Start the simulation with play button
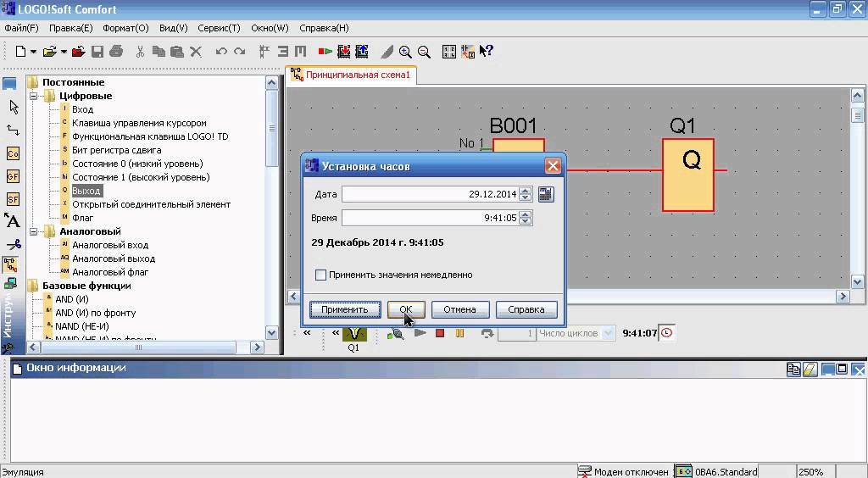This screenshot has width=868, height=478. [420, 333]
